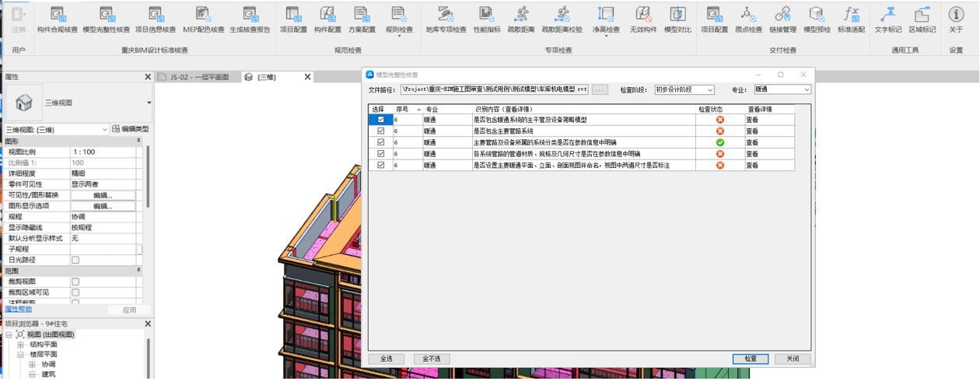Collapse 楼层平面 tree node
The width and height of the screenshot is (980, 381).
click(21, 355)
